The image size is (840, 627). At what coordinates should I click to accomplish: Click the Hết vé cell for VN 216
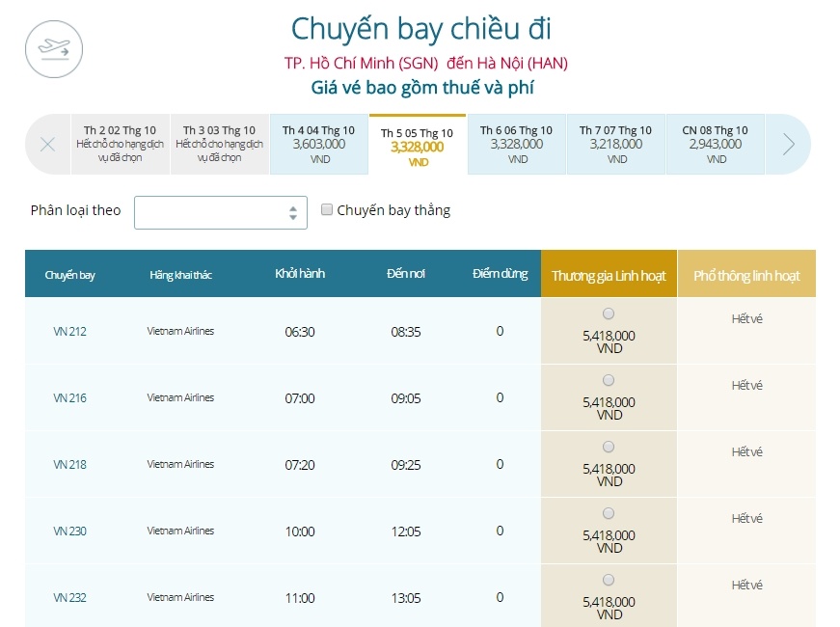pyautogui.click(x=746, y=384)
